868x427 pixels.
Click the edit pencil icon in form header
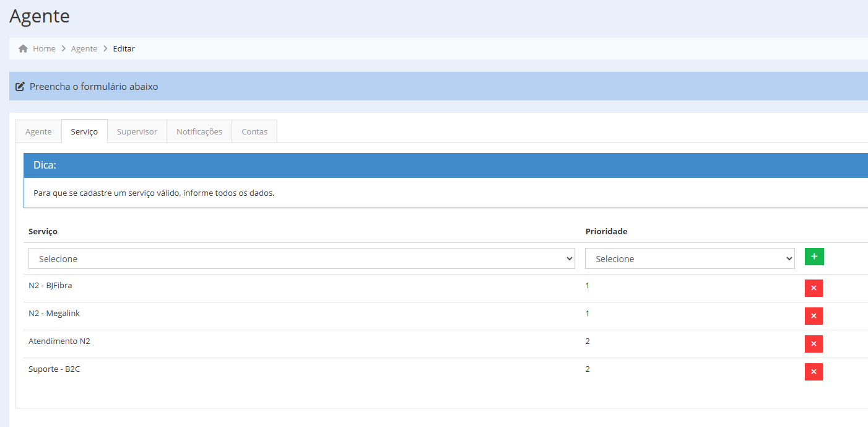click(20, 87)
